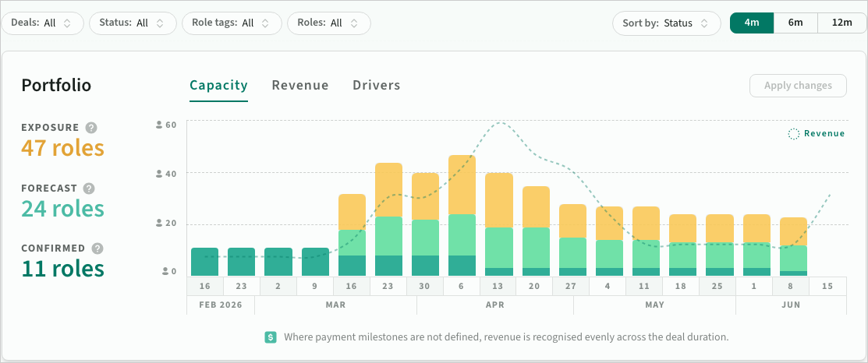Screen dimensions: 868x363
Task: Open the Sort by Status dropdown
Action: (666, 23)
